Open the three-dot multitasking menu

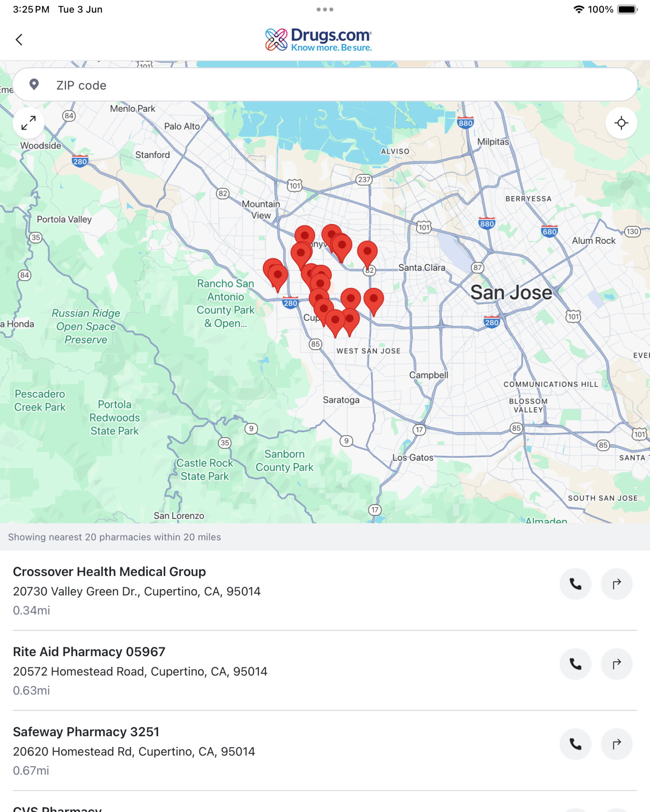tap(325, 10)
